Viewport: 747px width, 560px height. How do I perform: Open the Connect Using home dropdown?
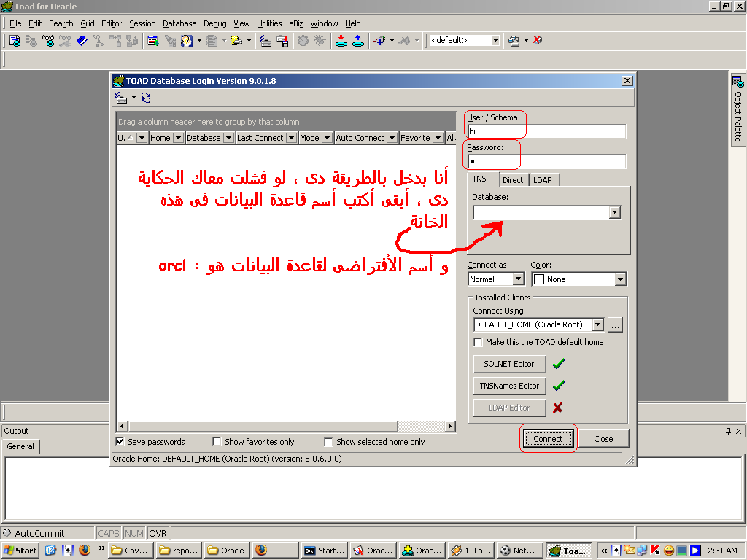(x=597, y=324)
